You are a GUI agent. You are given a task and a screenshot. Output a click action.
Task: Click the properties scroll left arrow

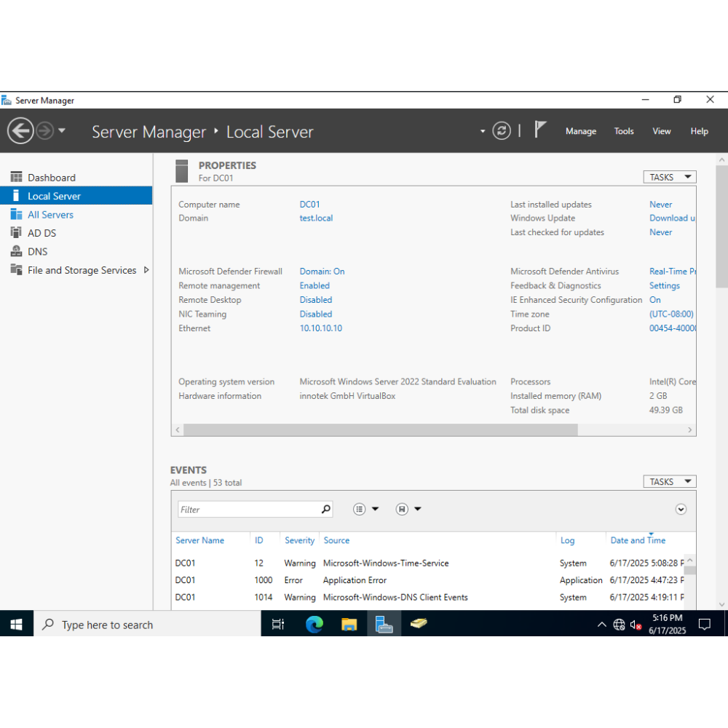[x=178, y=430]
